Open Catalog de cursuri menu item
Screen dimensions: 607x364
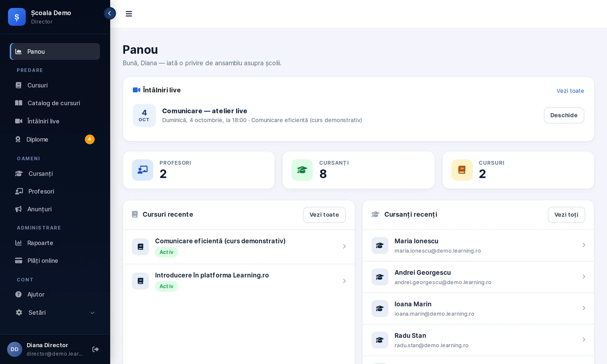tap(55, 103)
